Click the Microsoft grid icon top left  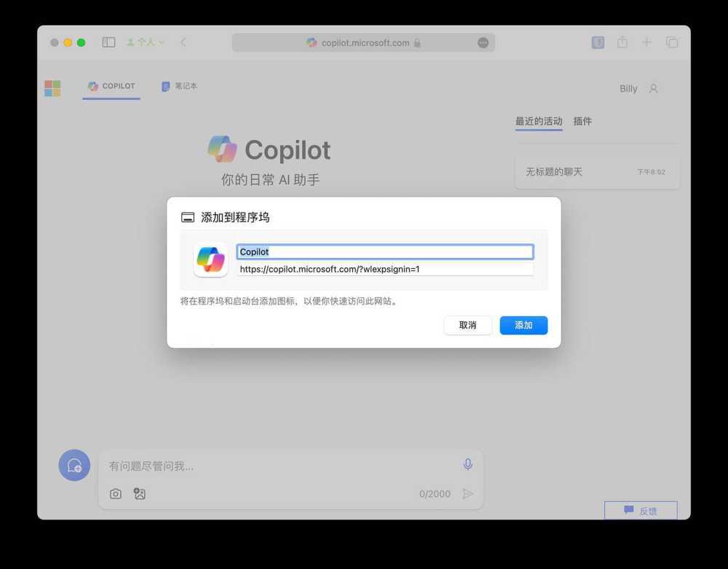pos(52,87)
